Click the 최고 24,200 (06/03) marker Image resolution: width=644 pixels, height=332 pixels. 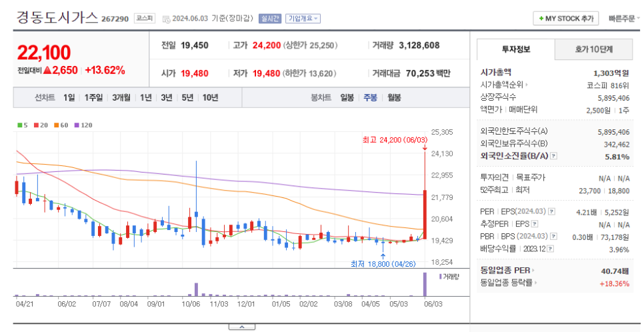point(395,140)
